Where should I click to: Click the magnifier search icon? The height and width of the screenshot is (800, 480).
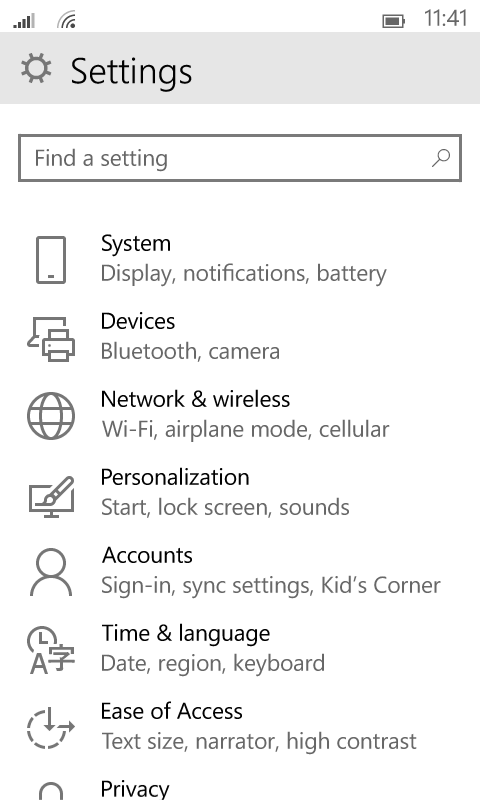pos(441,158)
